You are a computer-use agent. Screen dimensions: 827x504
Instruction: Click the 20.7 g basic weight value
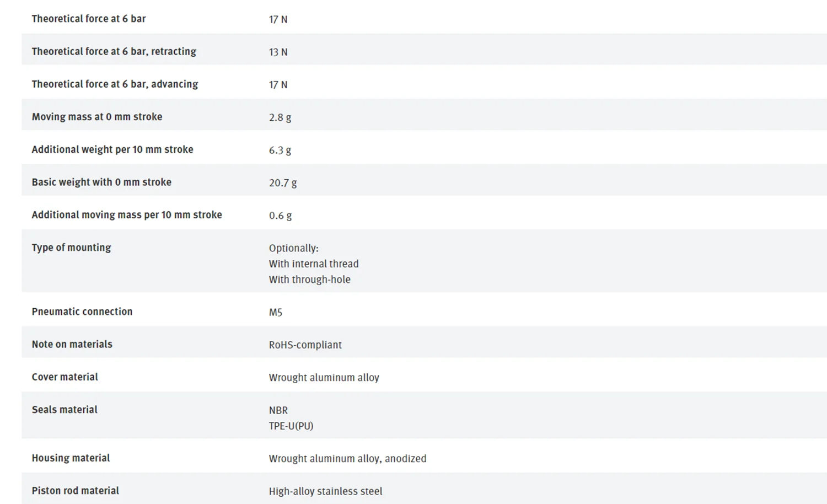tap(283, 183)
